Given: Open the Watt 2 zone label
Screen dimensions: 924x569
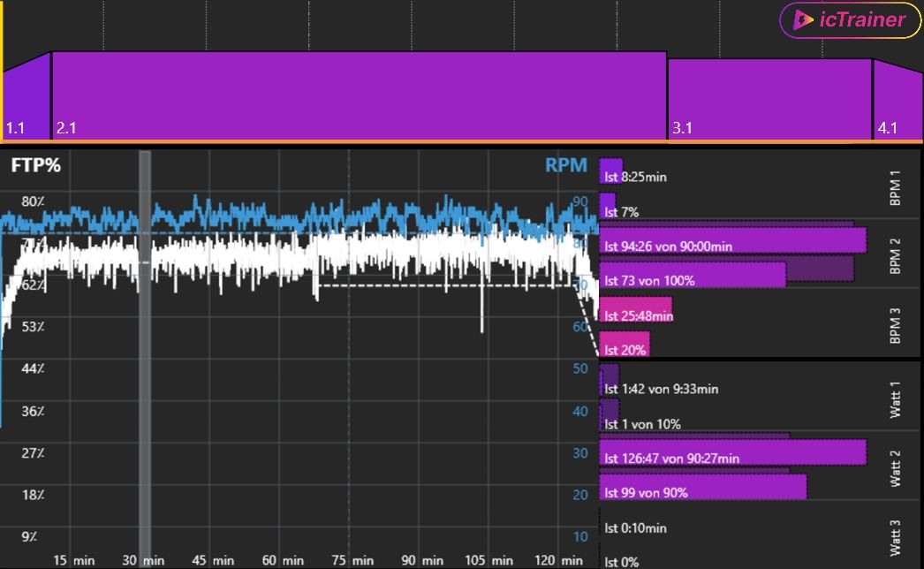Looking at the screenshot, I should click(x=895, y=468).
